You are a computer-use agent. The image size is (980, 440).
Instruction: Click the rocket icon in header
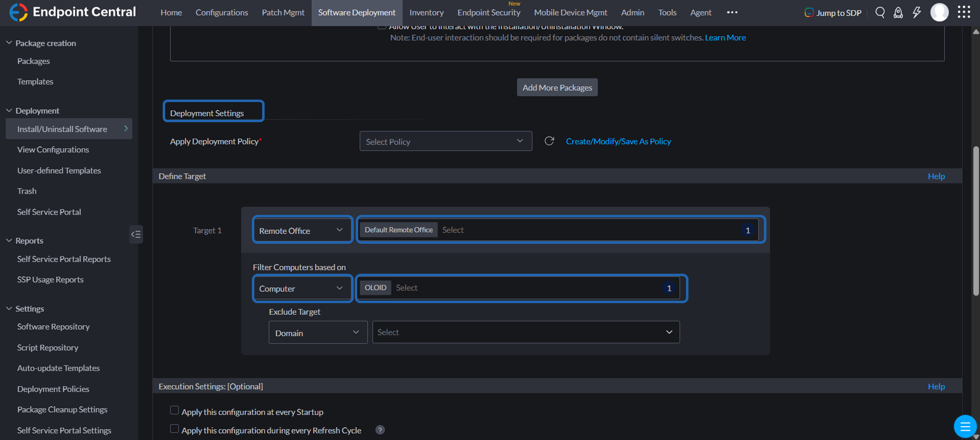(x=898, y=12)
